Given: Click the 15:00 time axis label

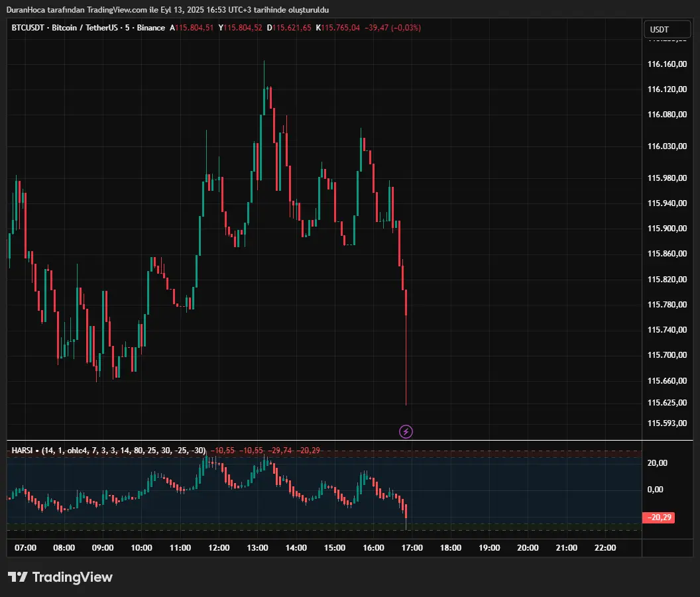Looking at the screenshot, I should 334,547.
